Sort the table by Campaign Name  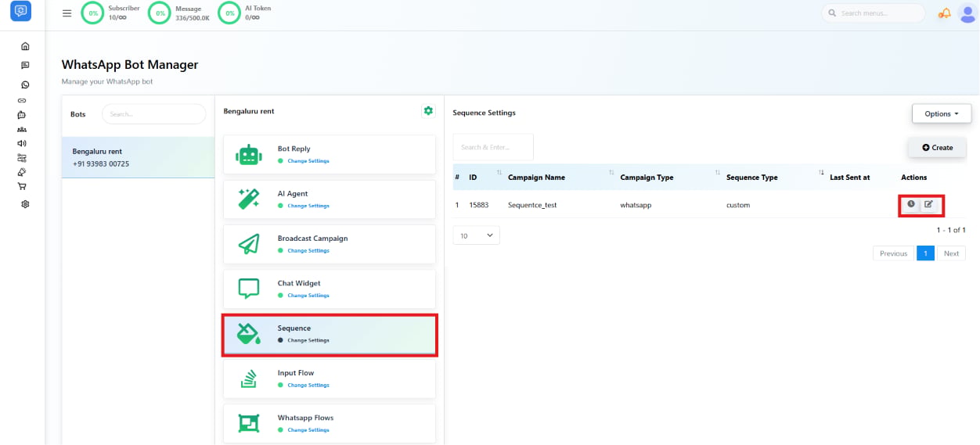[560, 177]
